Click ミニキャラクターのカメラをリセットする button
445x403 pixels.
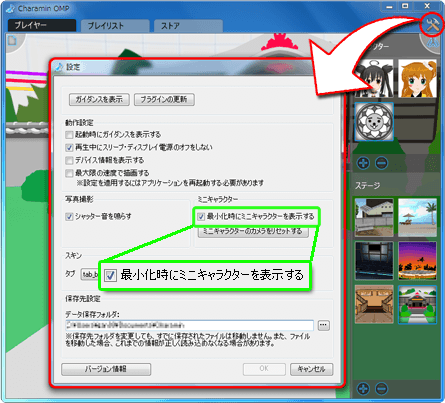(x=253, y=231)
